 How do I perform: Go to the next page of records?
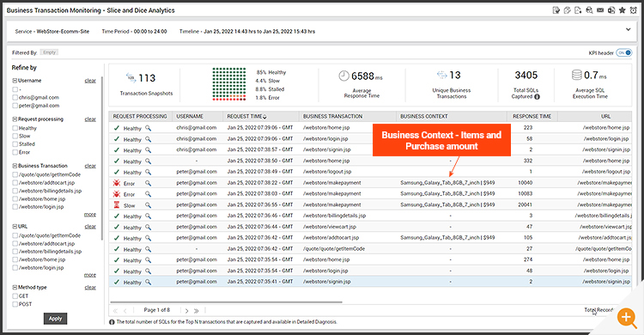tap(186, 311)
